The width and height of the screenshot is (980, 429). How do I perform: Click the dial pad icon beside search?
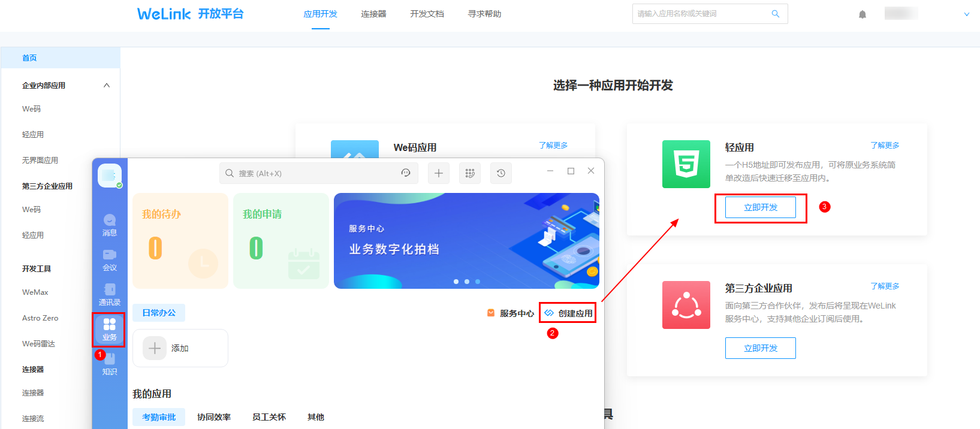470,173
